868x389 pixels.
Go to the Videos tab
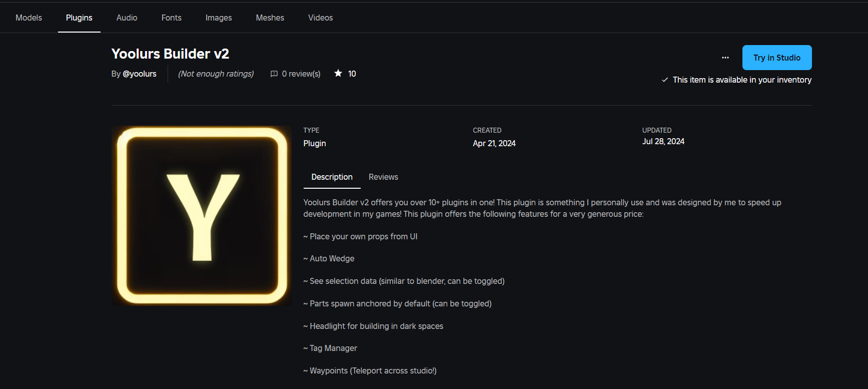tap(320, 18)
